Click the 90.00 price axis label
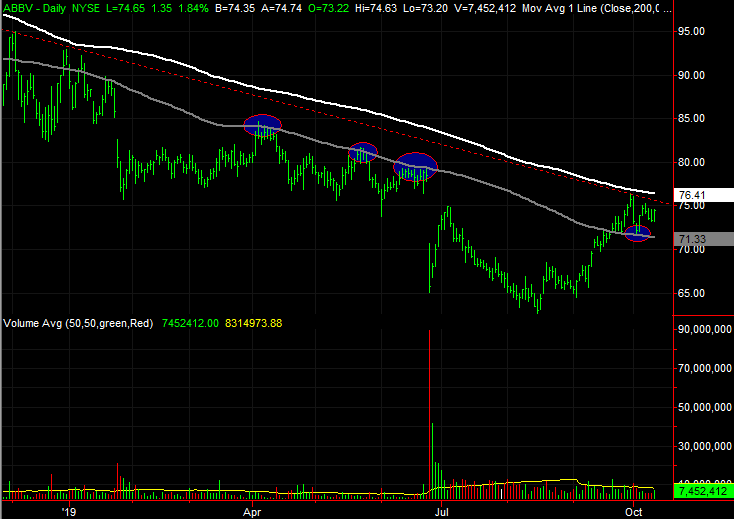The image size is (734, 519). pos(692,75)
